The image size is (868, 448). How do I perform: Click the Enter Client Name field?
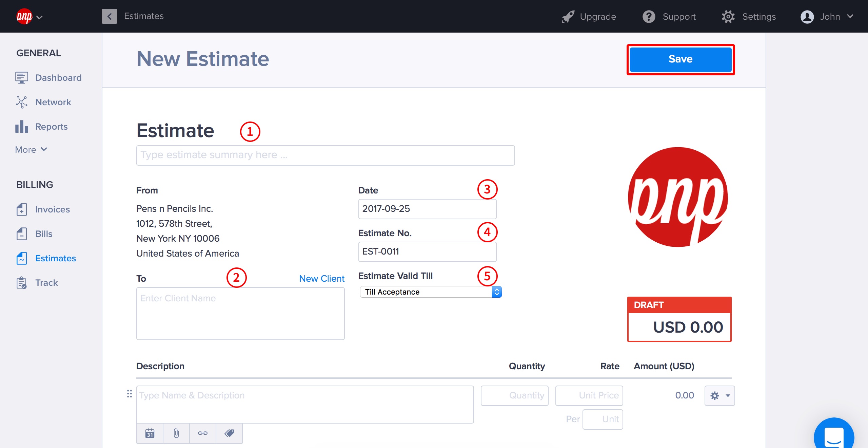(x=240, y=313)
